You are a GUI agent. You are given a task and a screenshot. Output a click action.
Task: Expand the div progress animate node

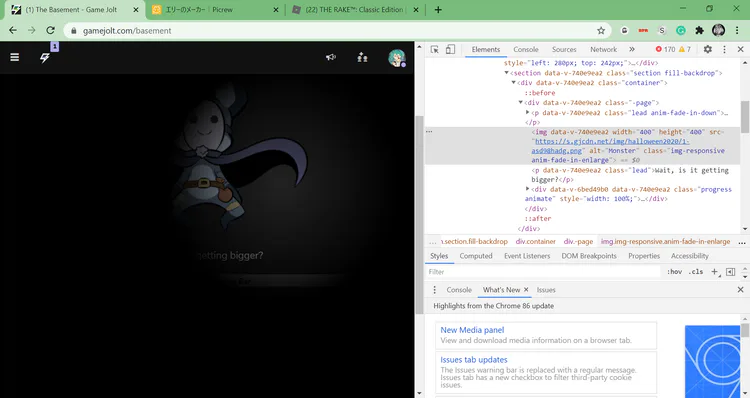(x=528, y=189)
